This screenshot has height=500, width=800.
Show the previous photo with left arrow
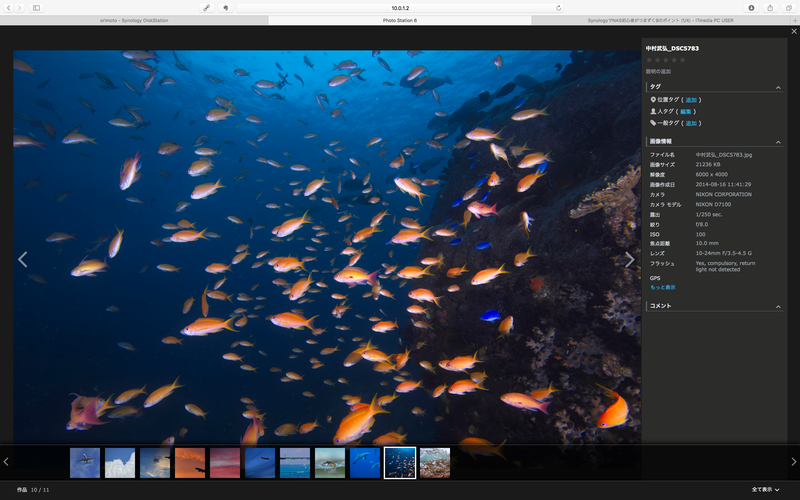(22, 259)
